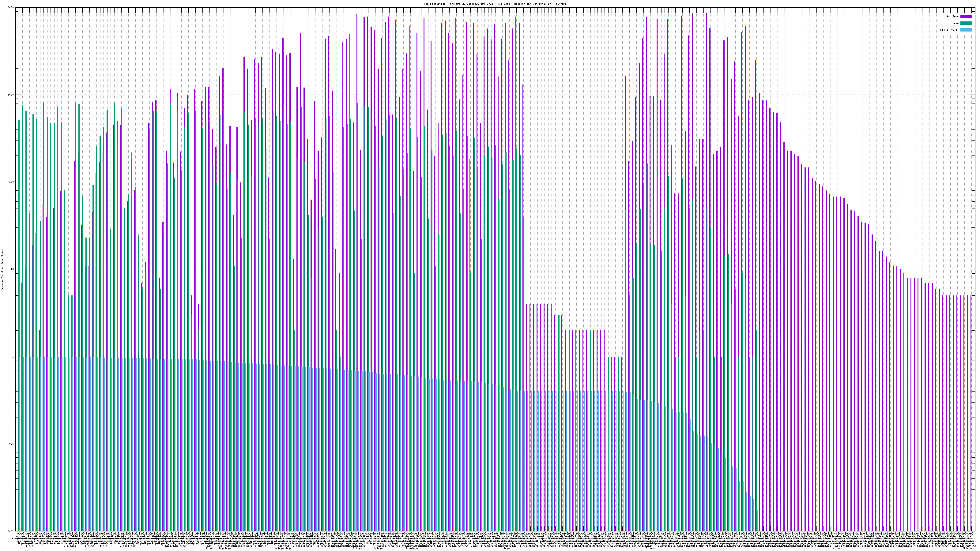980x551 pixels.
Task: Click the 0.01 y-axis tick label
Action: (x=11, y=531)
